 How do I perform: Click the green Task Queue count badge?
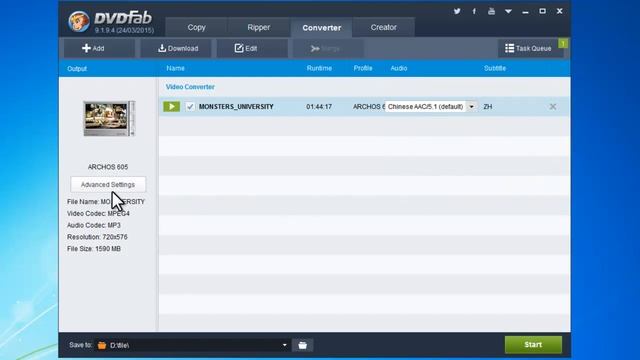click(563, 43)
